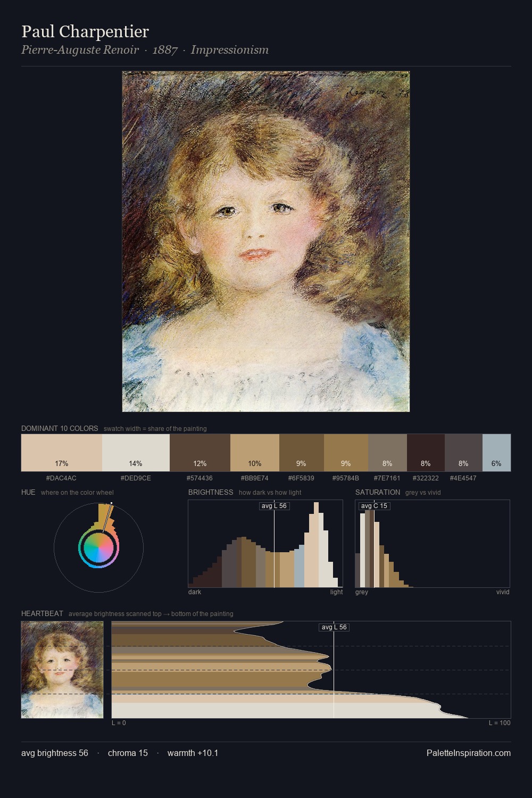Click the large Renoir portrait painting
The width and height of the screenshot is (532, 798).
(266, 242)
